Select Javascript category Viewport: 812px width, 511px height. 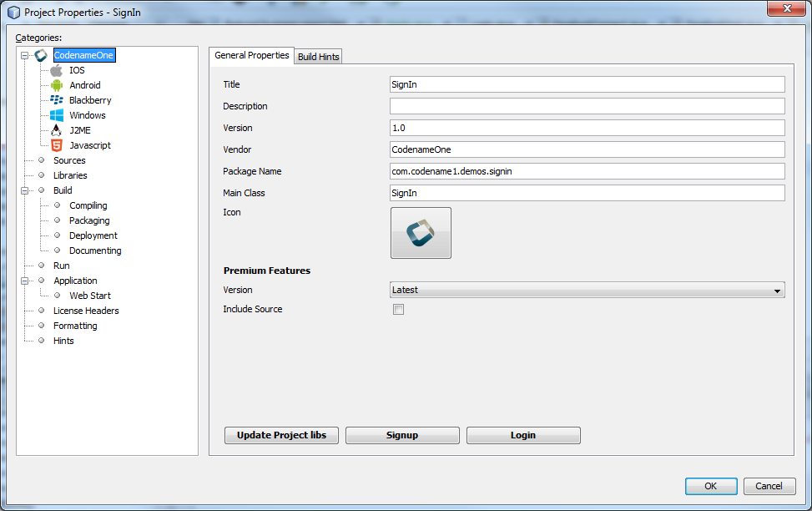tap(90, 145)
